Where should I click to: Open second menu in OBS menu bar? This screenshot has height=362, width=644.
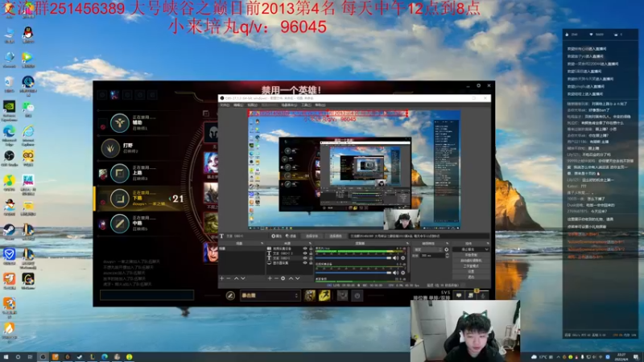[x=238, y=105]
